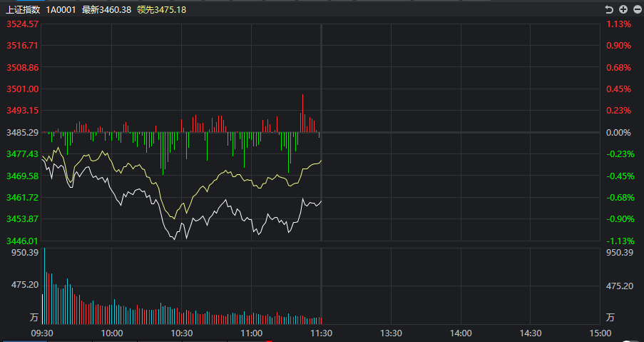Click the 11:30 time axis label
The height and width of the screenshot is (342, 644).
321,333
